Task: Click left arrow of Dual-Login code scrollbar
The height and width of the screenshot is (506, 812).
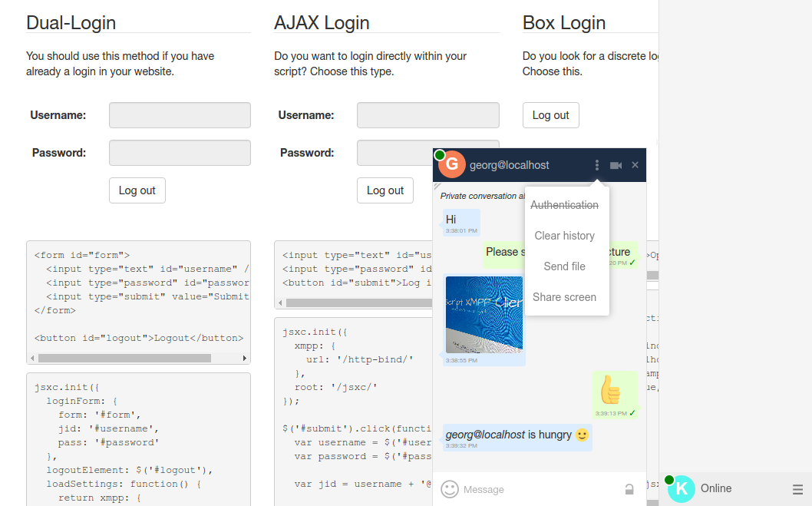Action: click(33, 358)
